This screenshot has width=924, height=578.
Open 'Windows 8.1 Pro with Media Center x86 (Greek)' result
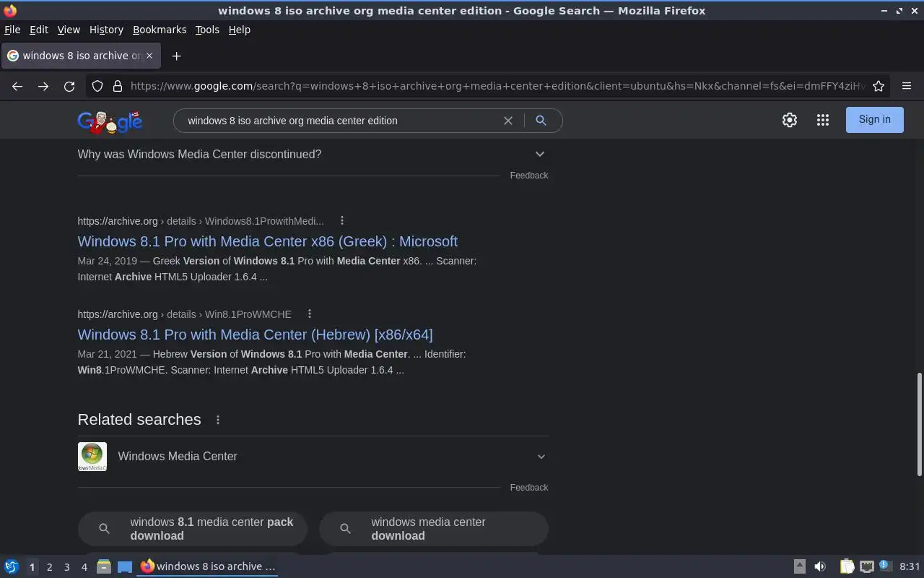click(x=268, y=241)
